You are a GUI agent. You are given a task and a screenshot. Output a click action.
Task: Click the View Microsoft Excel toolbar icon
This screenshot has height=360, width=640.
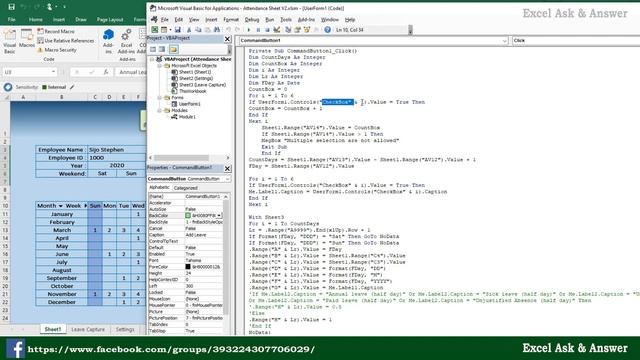coord(155,29)
